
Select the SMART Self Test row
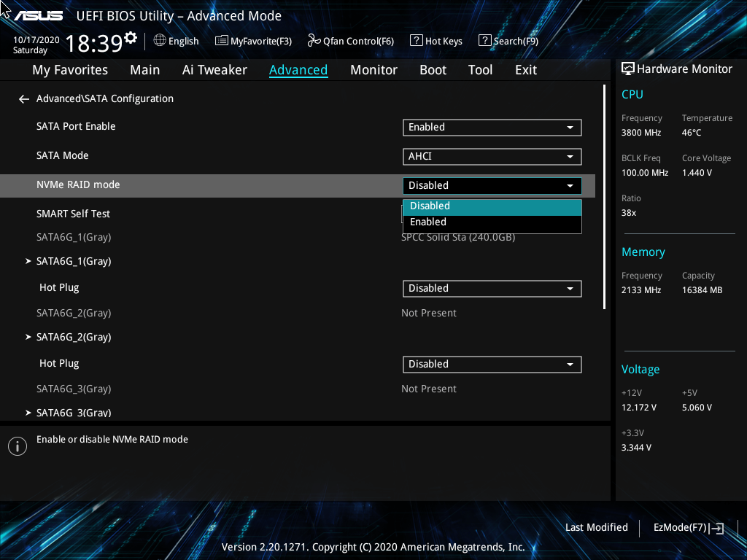pyautogui.click(x=73, y=214)
